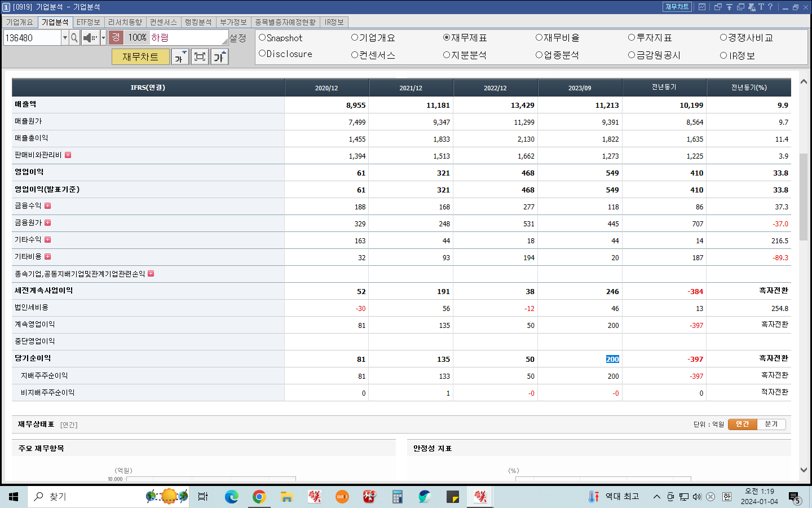Open the sticky notes taskbar icon
This screenshot has width=812, height=508.
coord(453,497)
